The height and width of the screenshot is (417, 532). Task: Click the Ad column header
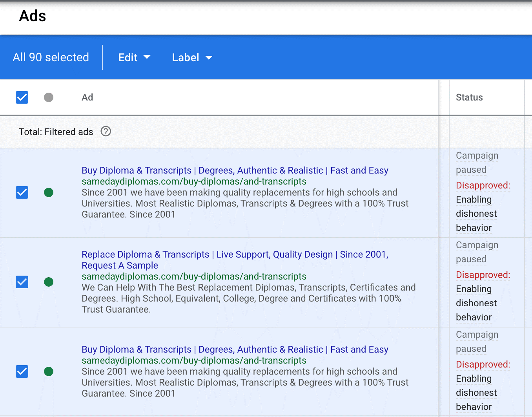[87, 97]
